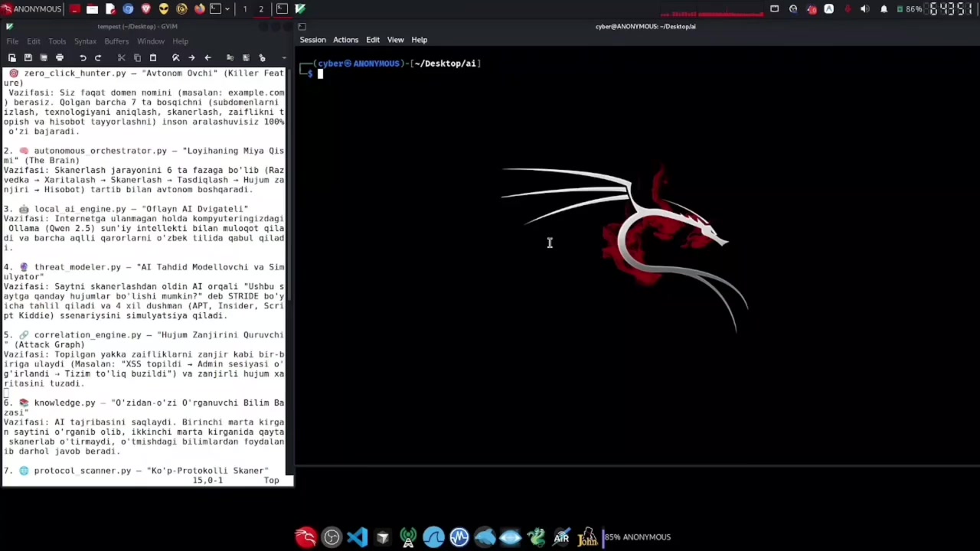
Task: Click GVIM Undo toolbar icon
Action: pyautogui.click(x=83, y=58)
